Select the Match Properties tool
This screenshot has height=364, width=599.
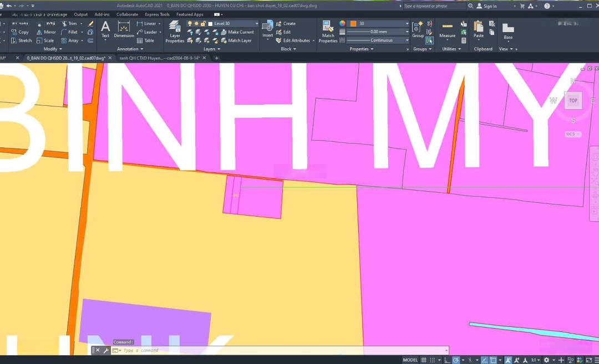coord(328,32)
